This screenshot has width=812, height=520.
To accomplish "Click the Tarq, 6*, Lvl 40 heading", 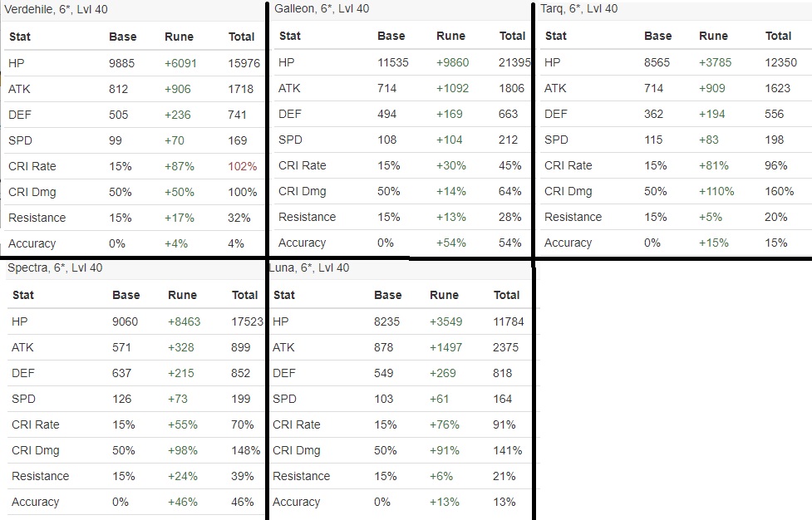I will point(579,9).
